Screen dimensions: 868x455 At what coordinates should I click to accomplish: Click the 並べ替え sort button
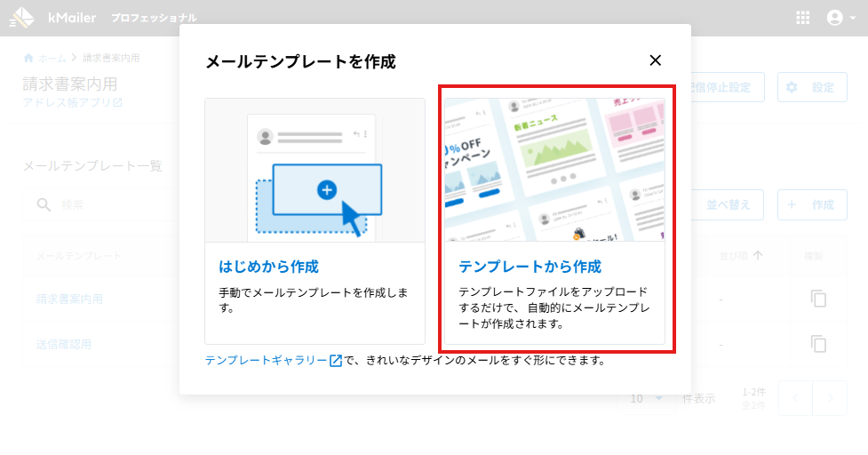tap(727, 204)
